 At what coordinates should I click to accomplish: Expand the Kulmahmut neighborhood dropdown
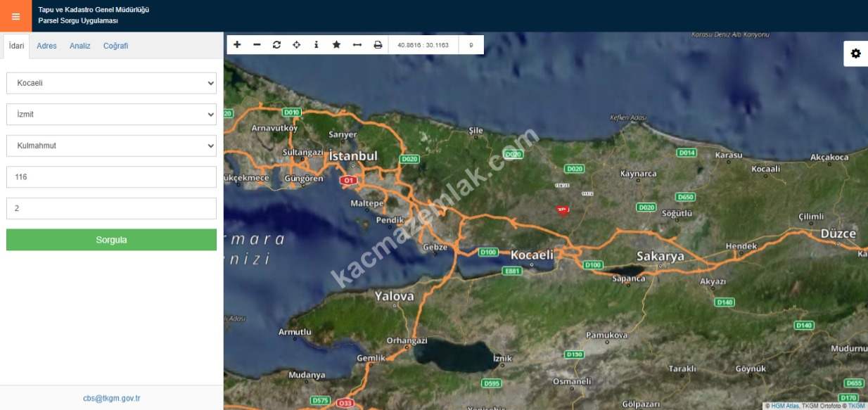[111, 146]
